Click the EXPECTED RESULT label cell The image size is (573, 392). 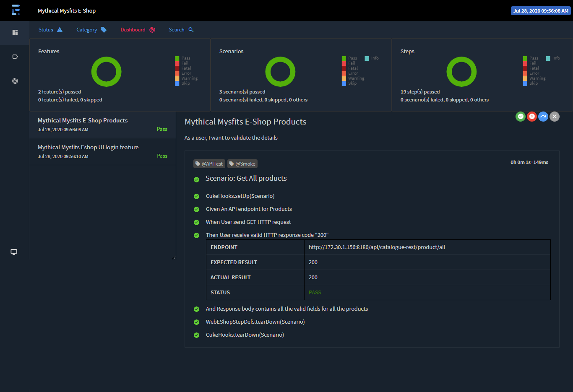pyautogui.click(x=255, y=262)
